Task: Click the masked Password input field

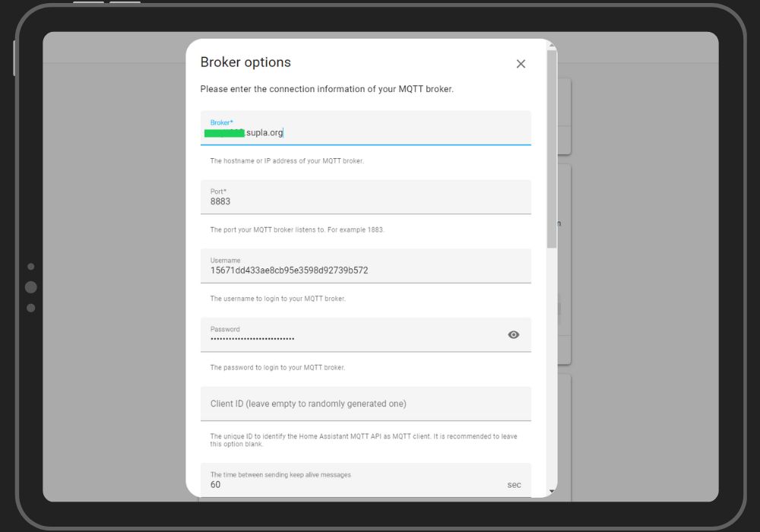Action: click(350, 338)
